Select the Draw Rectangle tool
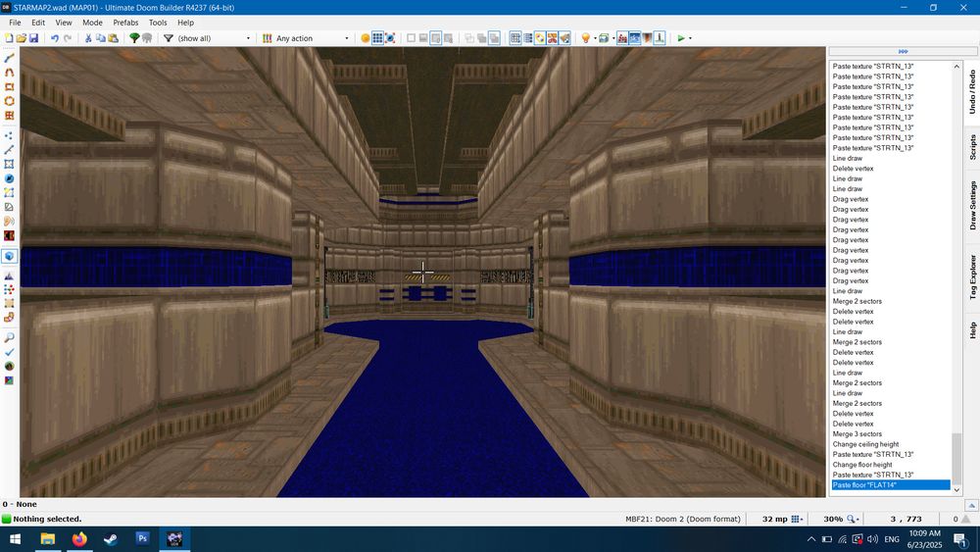Image resolution: width=980 pixels, height=552 pixels. pyautogui.click(x=9, y=87)
